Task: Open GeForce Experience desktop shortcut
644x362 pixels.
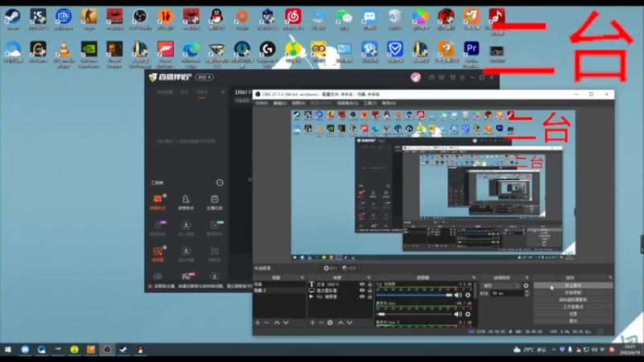Action: coord(89,54)
